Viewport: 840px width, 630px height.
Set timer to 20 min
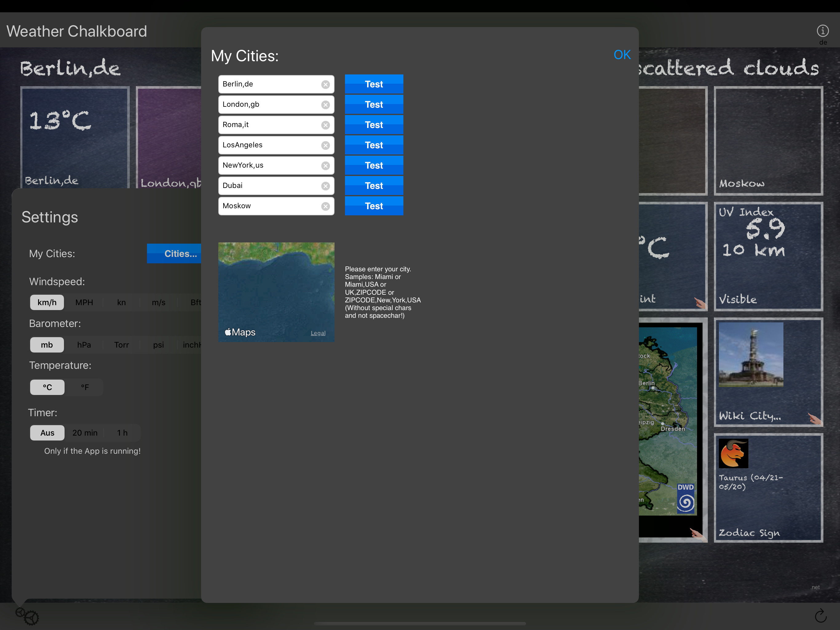(85, 433)
